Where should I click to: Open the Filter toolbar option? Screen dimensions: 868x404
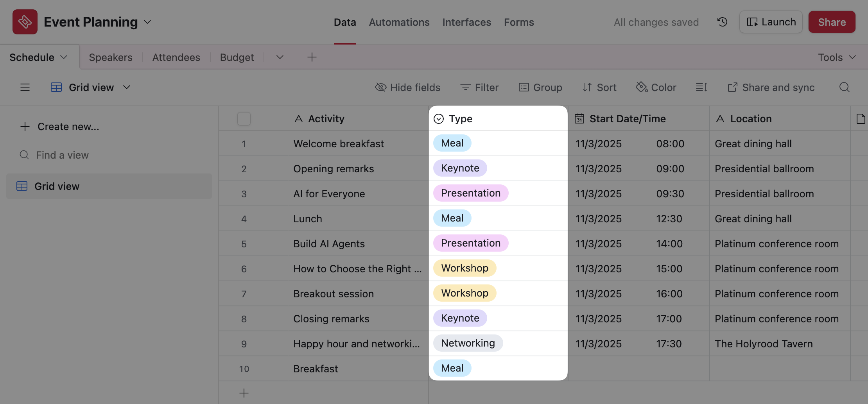(479, 87)
